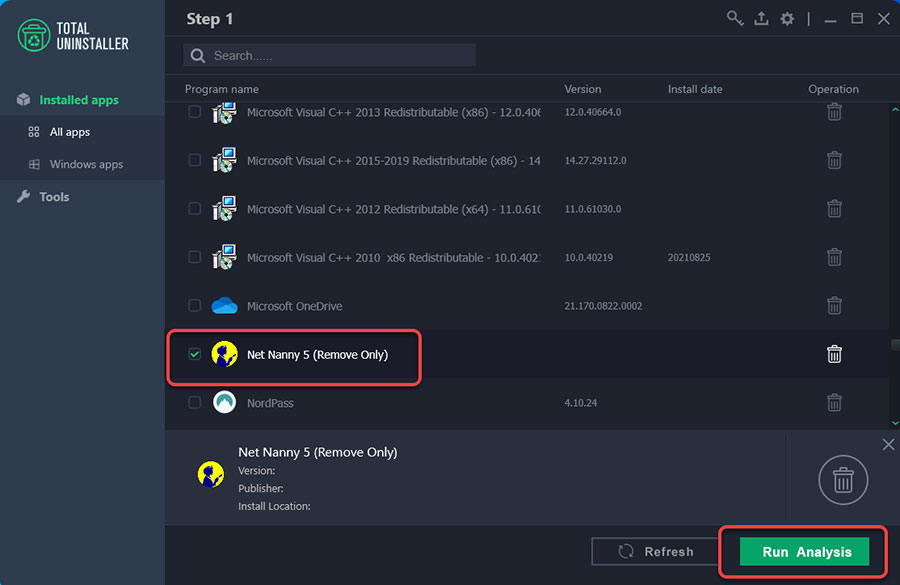Sort by the Program name column header
The image size is (900, 585).
tap(222, 89)
